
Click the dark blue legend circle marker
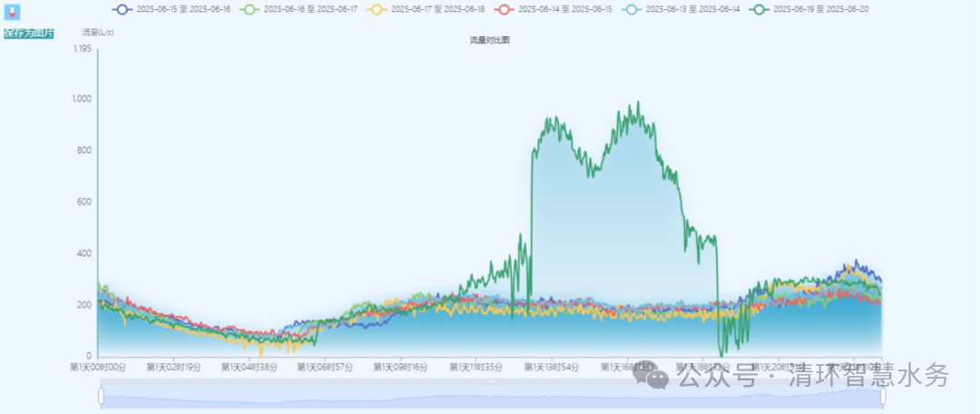[x=122, y=8]
